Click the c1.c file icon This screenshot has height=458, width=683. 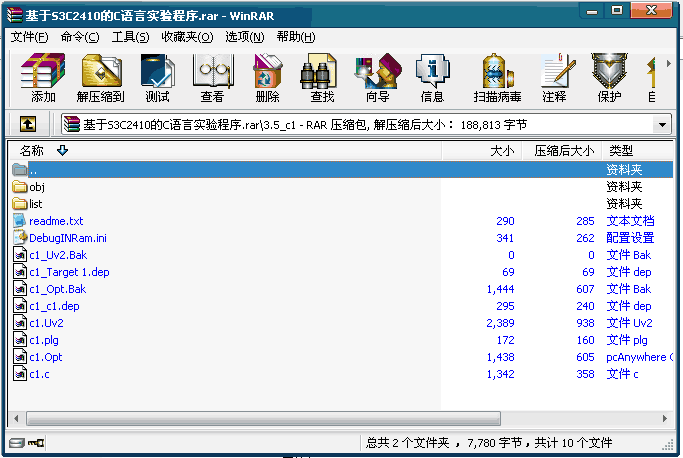[x=20, y=374]
